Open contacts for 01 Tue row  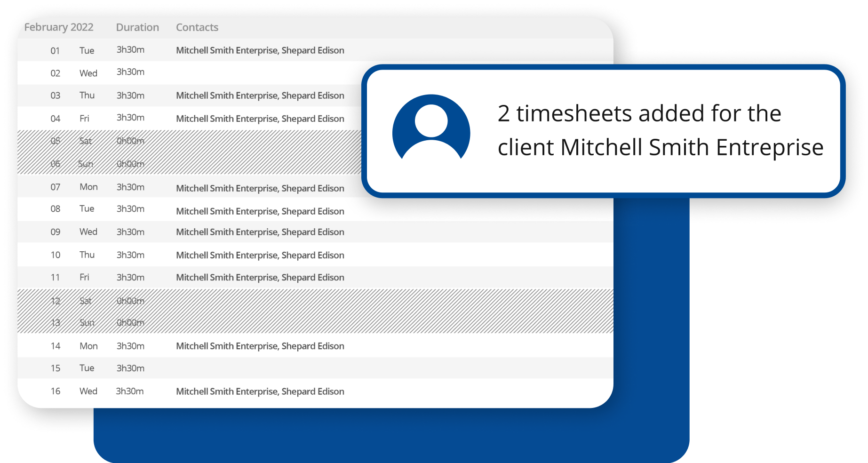[260, 50]
